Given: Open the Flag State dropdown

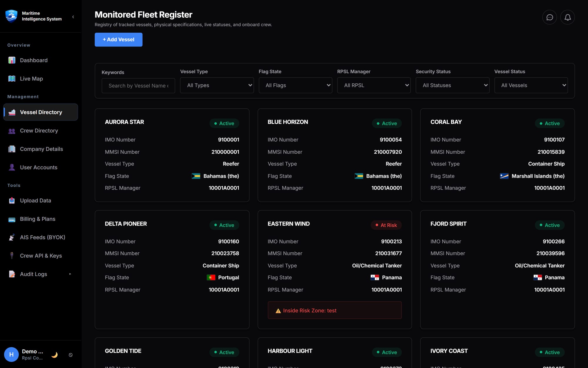Looking at the screenshot, I should click(295, 85).
